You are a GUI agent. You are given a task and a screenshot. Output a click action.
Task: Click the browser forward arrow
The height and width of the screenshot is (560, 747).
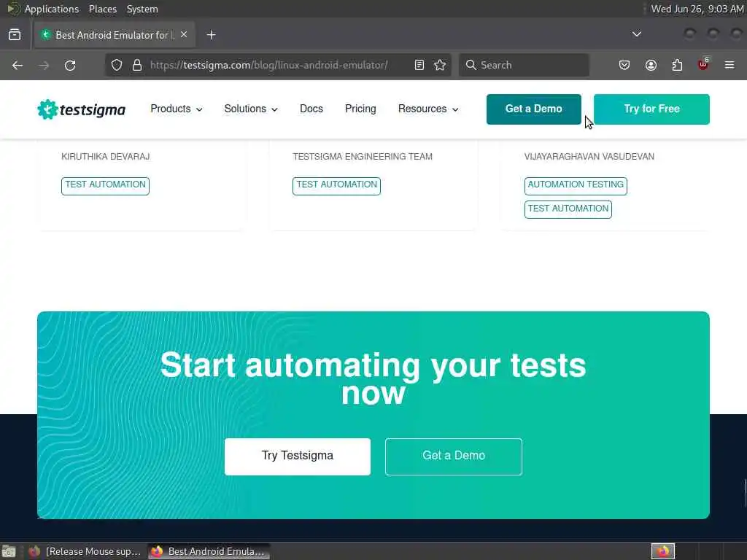(x=44, y=65)
